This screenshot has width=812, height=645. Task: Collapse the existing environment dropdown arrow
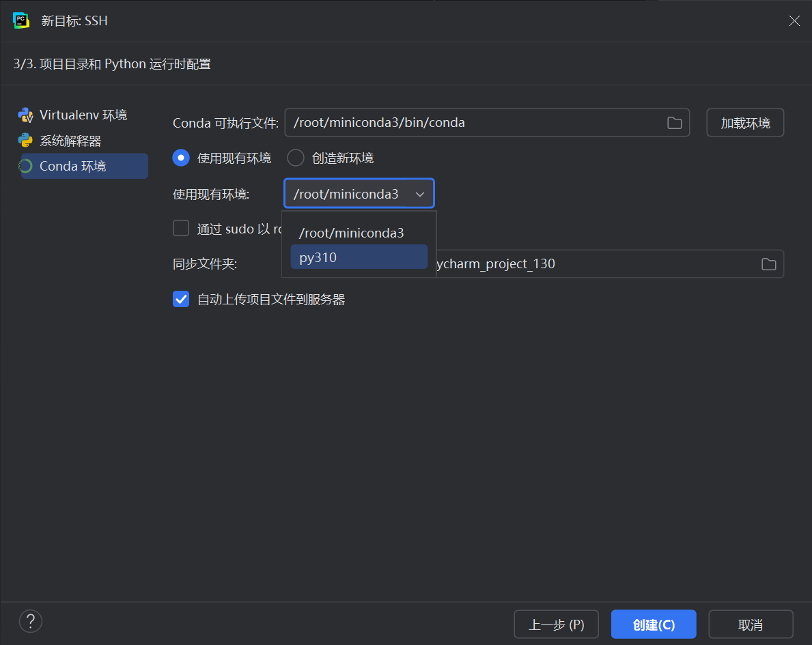tap(420, 194)
